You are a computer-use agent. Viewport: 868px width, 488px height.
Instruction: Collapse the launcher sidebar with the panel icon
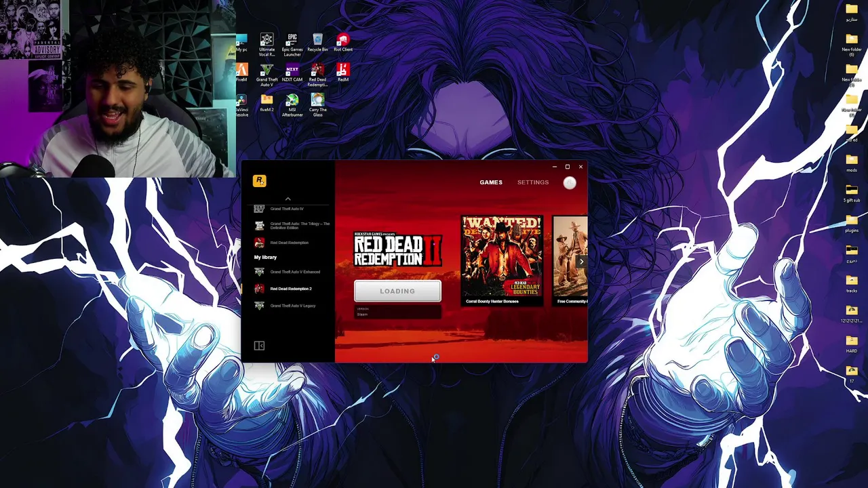(259, 346)
